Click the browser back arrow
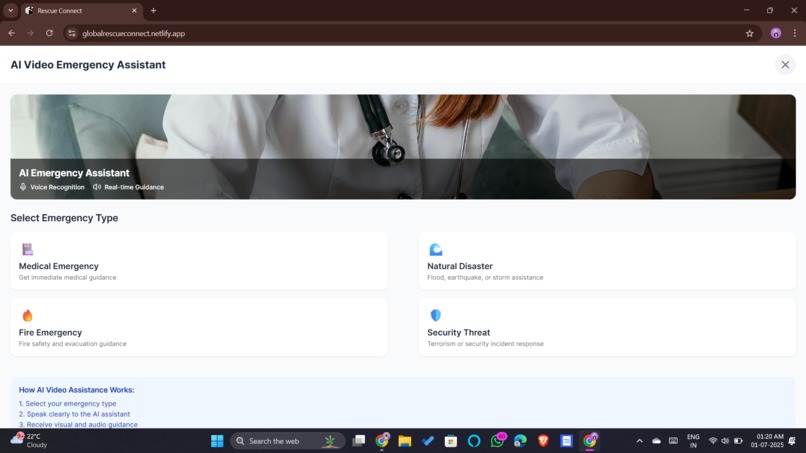 coord(11,33)
